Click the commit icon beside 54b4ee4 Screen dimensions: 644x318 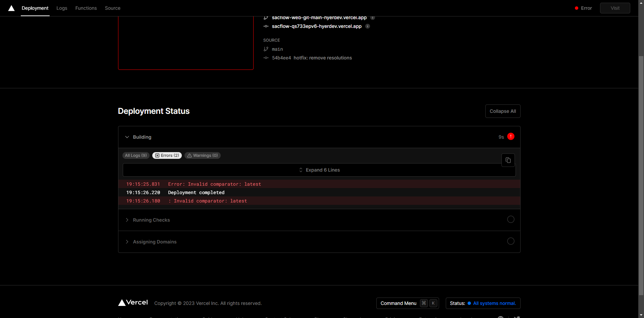coord(266,58)
